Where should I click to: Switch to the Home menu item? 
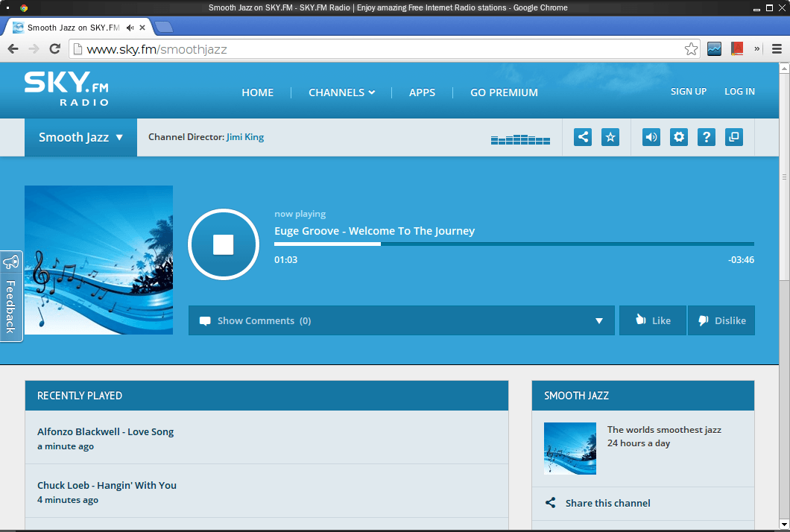click(x=257, y=92)
